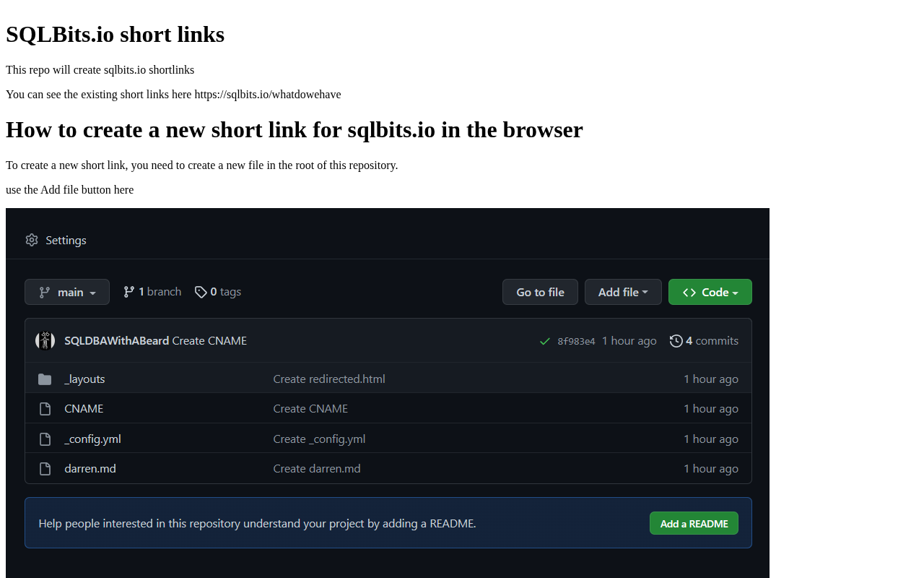Image resolution: width=924 pixels, height=578 pixels.
Task: Open the darren.md file name
Action: coord(90,468)
